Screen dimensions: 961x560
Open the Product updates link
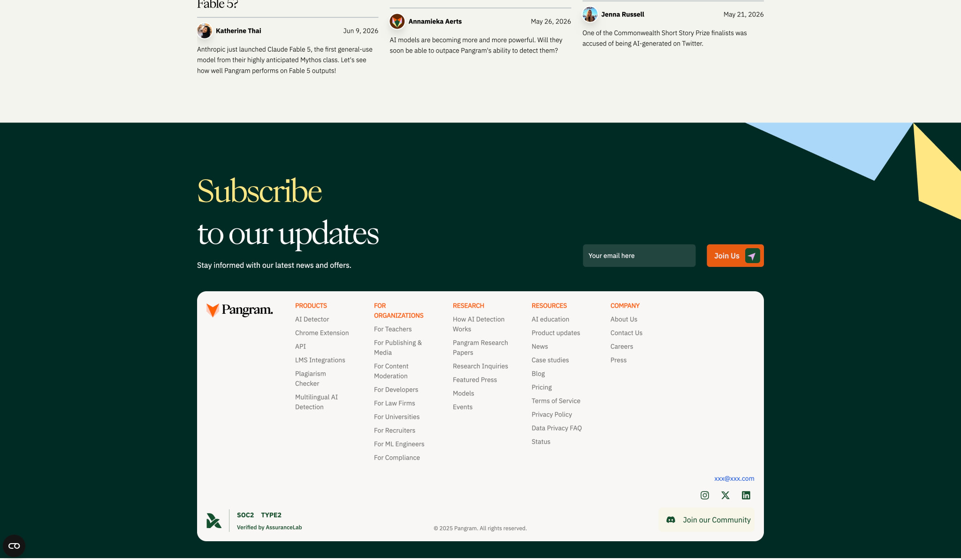(556, 333)
